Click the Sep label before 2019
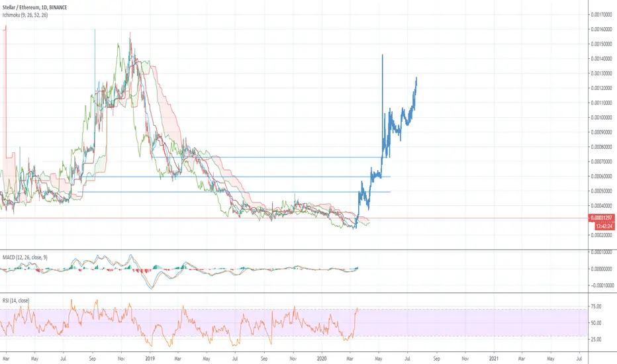 pyautogui.click(x=93, y=359)
